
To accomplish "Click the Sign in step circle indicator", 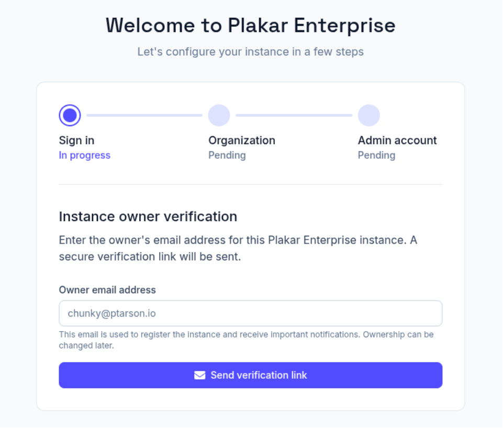I will point(70,115).
